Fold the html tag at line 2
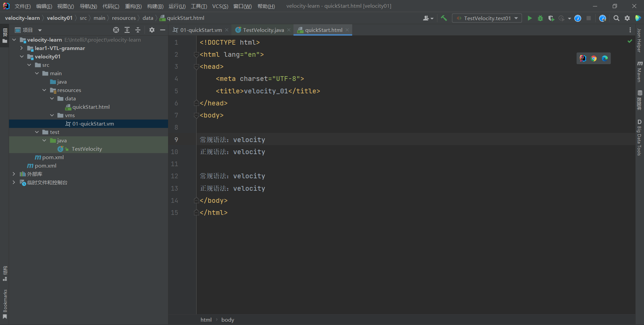The width and height of the screenshot is (644, 325). pos(197,55)
